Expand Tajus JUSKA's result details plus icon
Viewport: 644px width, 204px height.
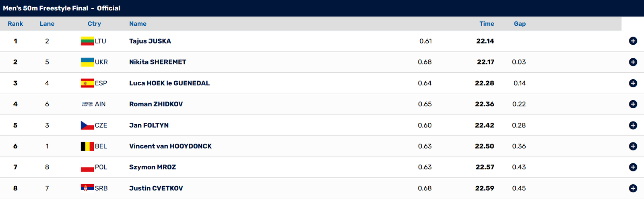tap(633, 41)
